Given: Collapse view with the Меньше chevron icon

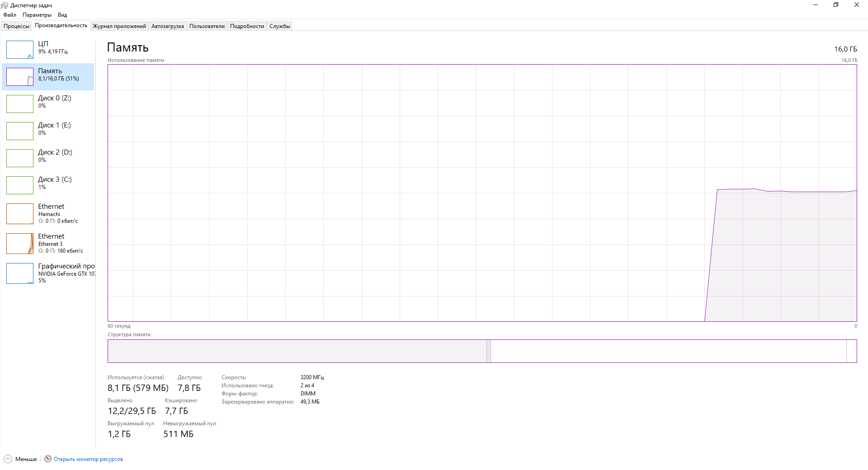Looking at the screenshot, I should coord(8,459).
